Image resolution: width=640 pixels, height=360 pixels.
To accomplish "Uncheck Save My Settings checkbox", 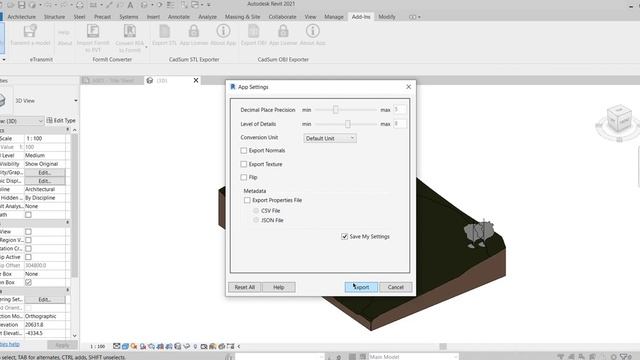I will pos(344,236).
